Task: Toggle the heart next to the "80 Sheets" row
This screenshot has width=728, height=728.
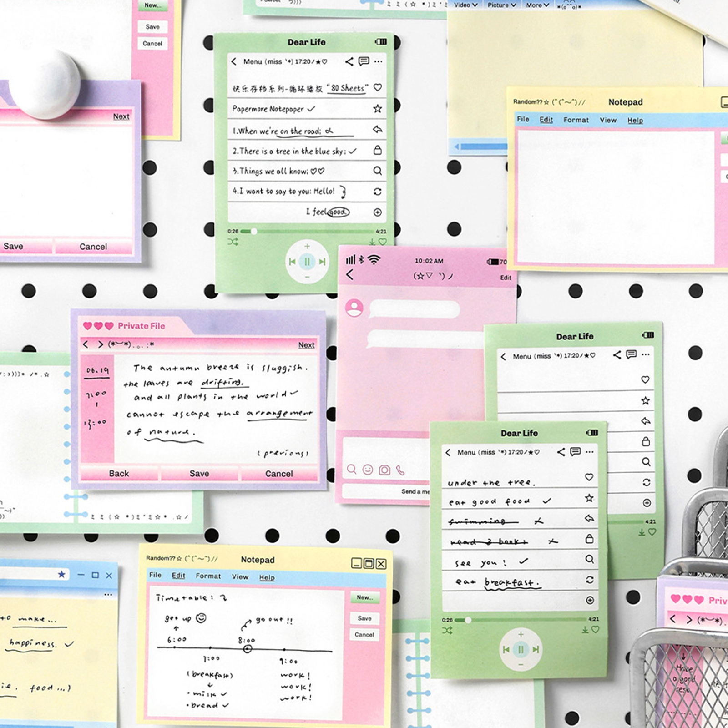Action: [377, 87]
